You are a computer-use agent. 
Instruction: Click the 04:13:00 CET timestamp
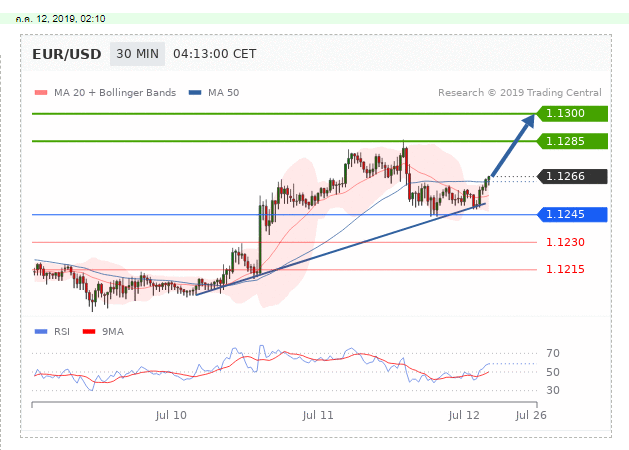pos(215,54)
